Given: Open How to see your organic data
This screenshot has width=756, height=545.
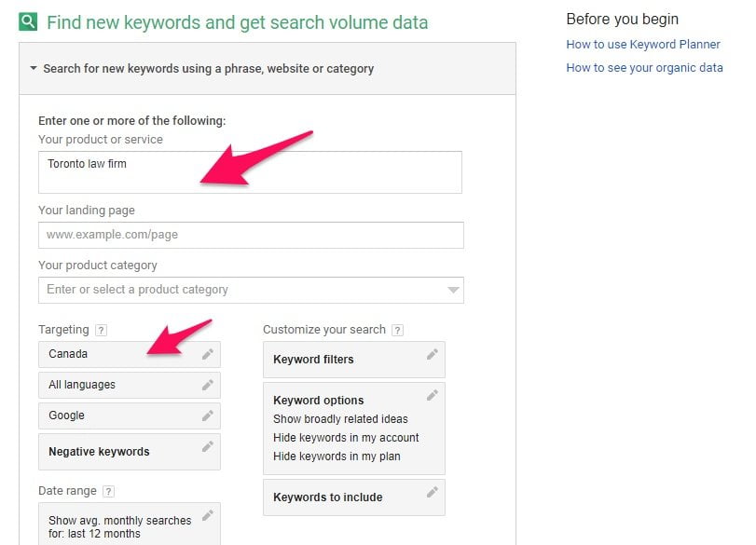Looking at the screenshot, I should [x=644, y=67].
